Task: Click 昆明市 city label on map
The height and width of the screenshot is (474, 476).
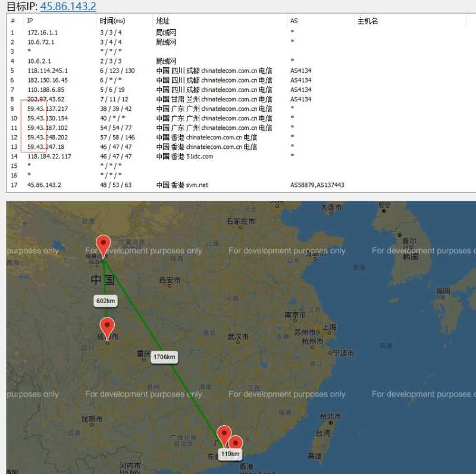Action: tap(92, 419)
